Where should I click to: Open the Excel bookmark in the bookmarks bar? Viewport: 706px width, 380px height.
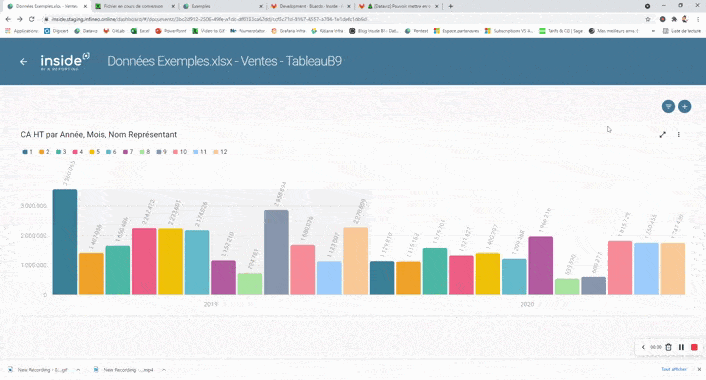point(140,31)
